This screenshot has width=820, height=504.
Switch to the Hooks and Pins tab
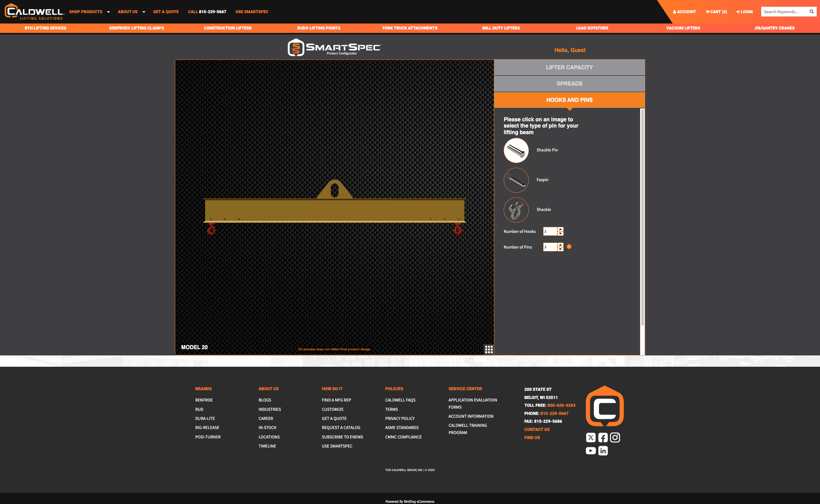point(569,100)
